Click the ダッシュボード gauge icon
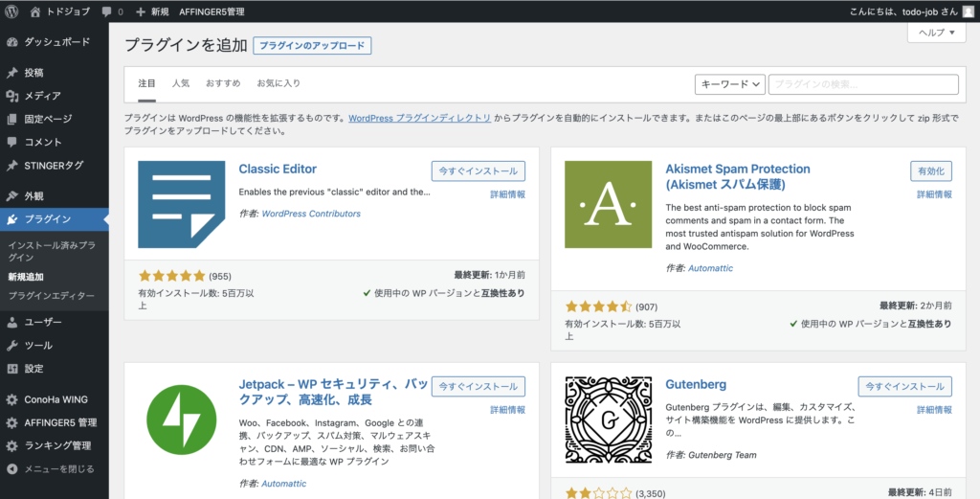 [11, 42]
